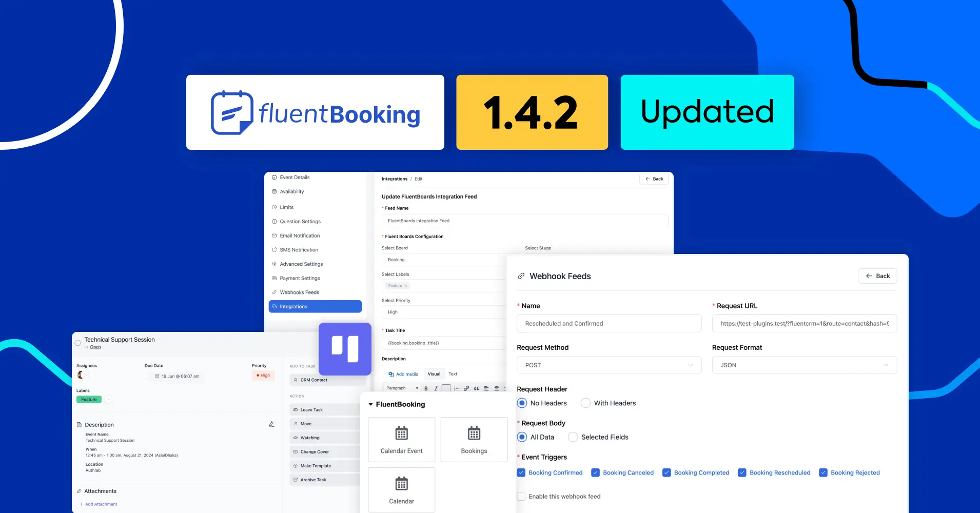Viewport: 980px width, 513px height.
Task: Click the blockquote icon in editor toolbar
Action: click(476, 388)
